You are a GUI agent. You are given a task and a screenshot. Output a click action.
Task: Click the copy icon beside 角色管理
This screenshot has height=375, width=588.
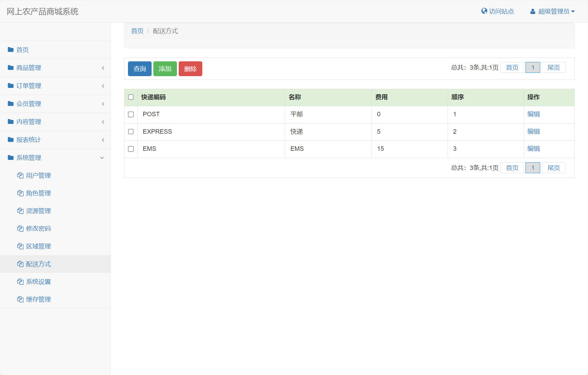pos(20,193)
